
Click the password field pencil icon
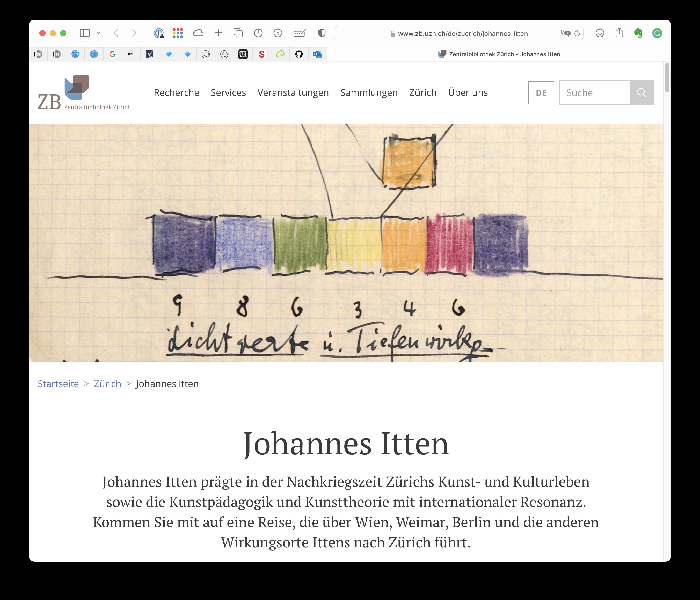tap(300, 33)
